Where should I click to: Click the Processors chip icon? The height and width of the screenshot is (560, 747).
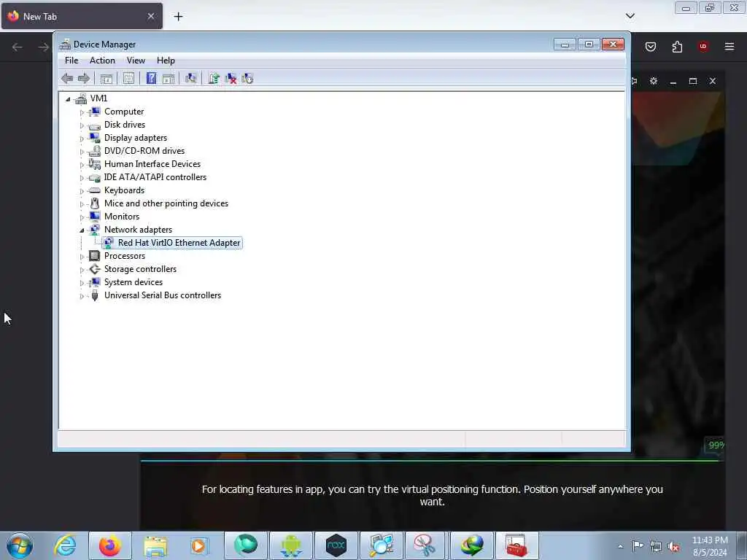pos(95,256)
